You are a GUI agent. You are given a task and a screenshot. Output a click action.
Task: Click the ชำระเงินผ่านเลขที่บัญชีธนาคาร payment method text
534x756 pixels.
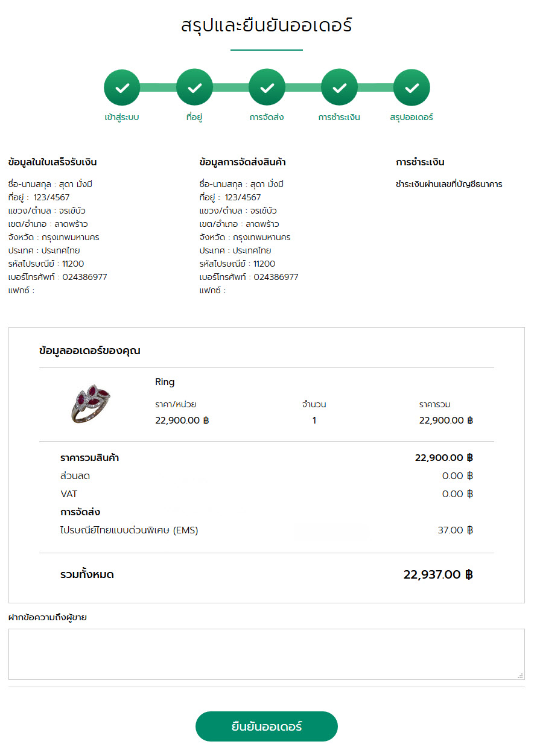pyautogui.click(x=449, y=184)
